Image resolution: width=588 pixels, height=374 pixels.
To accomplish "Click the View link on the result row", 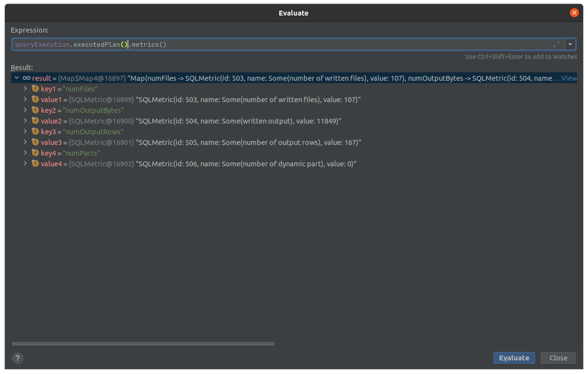I will click(x=569, y=78).
